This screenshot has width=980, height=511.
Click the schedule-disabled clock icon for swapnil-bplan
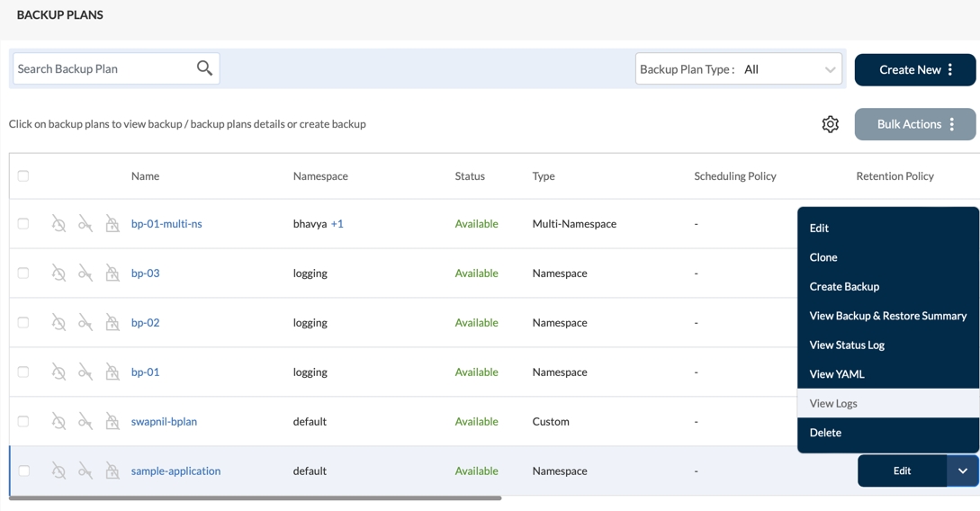(58, 422)
